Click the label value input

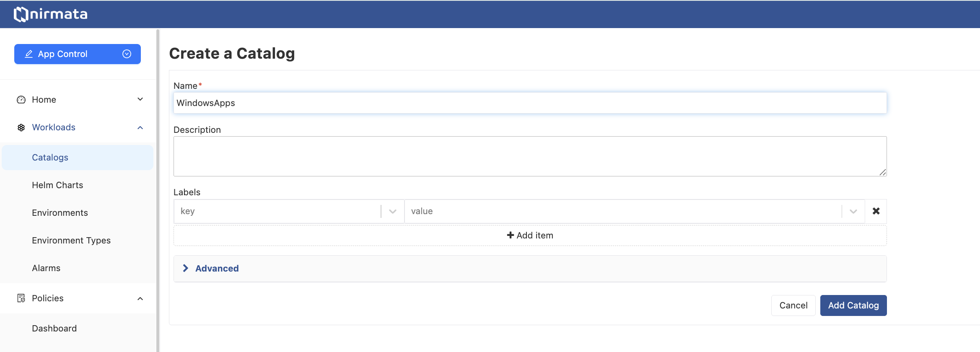623,211
